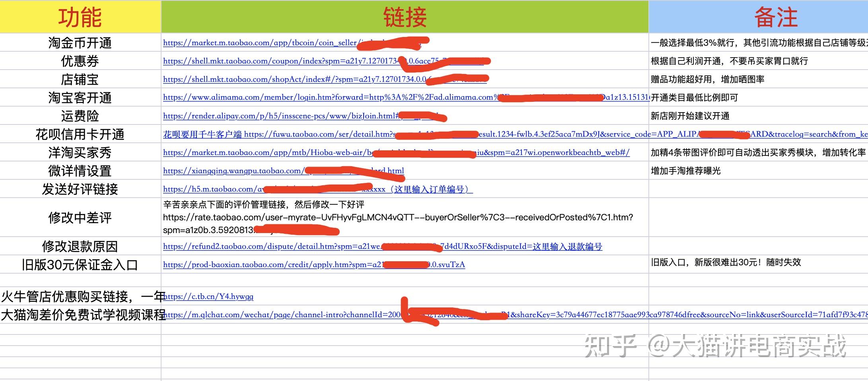The height and width of the screenshot is (381, 868).
Task: Select the 花呗信用卡开通 cell
Action: pyautogui.click(x=80, y=134)
